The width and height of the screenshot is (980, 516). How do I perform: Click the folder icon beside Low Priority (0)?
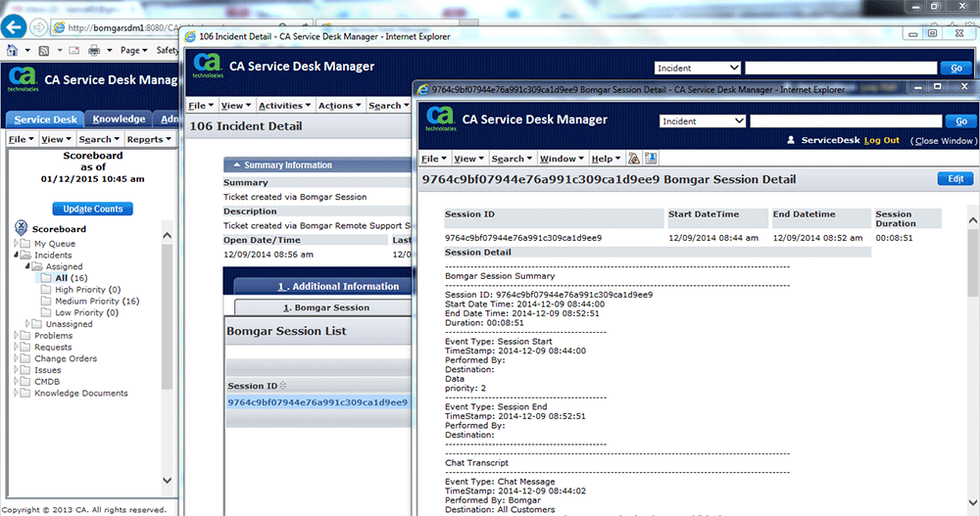pos(46,312)
